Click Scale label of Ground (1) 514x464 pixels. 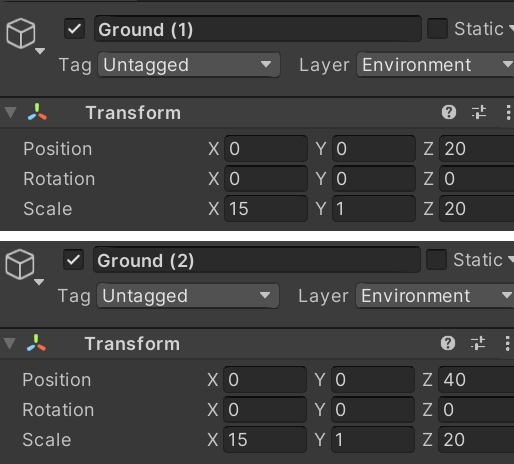coord(48,209)
